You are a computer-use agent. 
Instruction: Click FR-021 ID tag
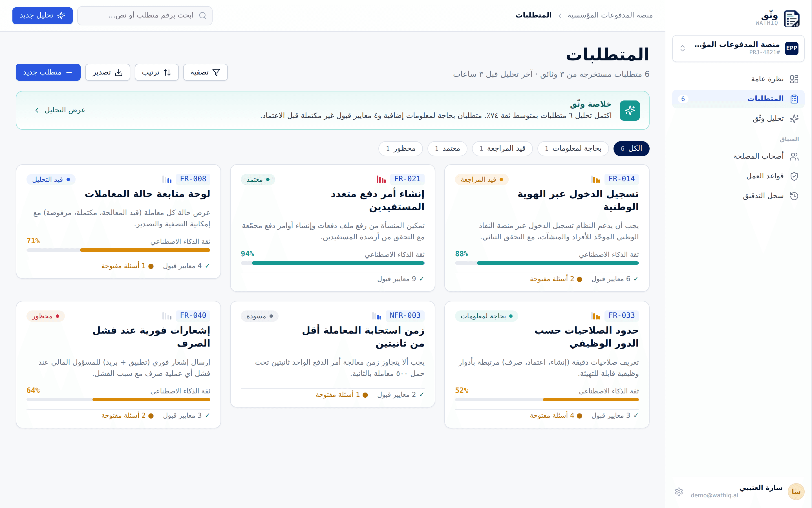point(407,179)
